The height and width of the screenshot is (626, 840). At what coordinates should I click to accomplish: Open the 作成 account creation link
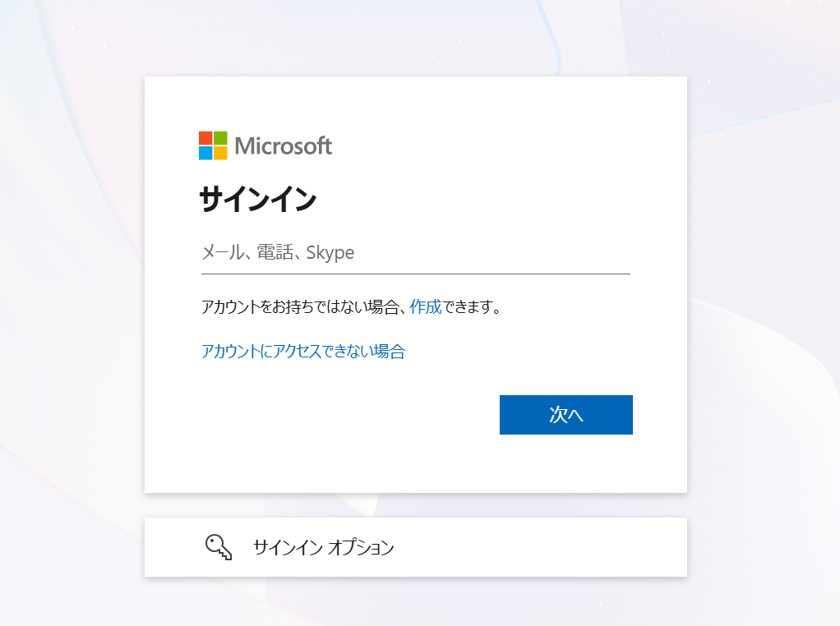tap(426, 307)
